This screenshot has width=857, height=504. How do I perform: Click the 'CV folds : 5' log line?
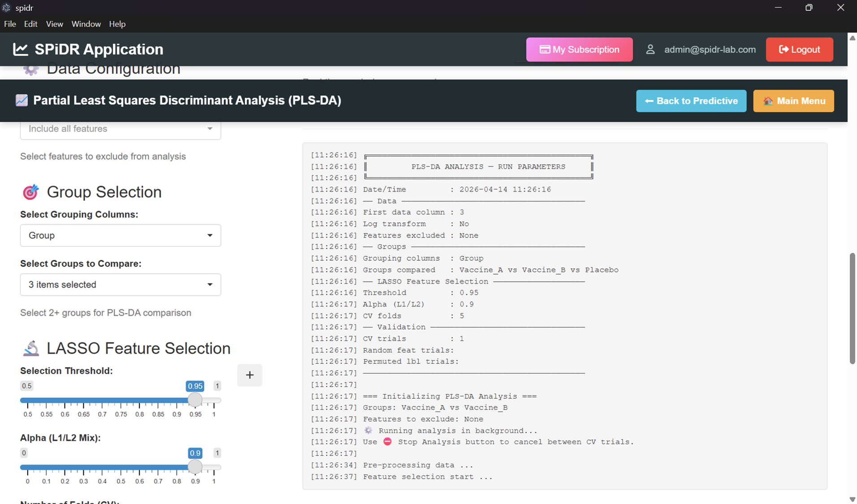pyautogui.click(x=388, y=316)
